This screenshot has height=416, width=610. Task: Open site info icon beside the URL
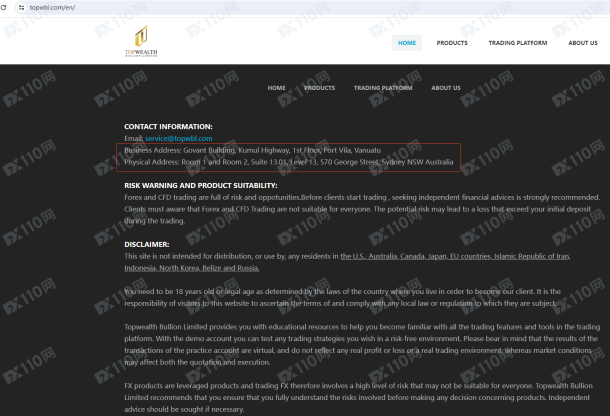tap(21, 7)
